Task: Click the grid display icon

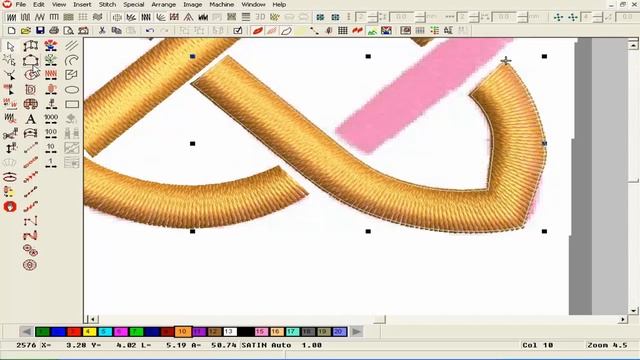Action: coord(343,31)
